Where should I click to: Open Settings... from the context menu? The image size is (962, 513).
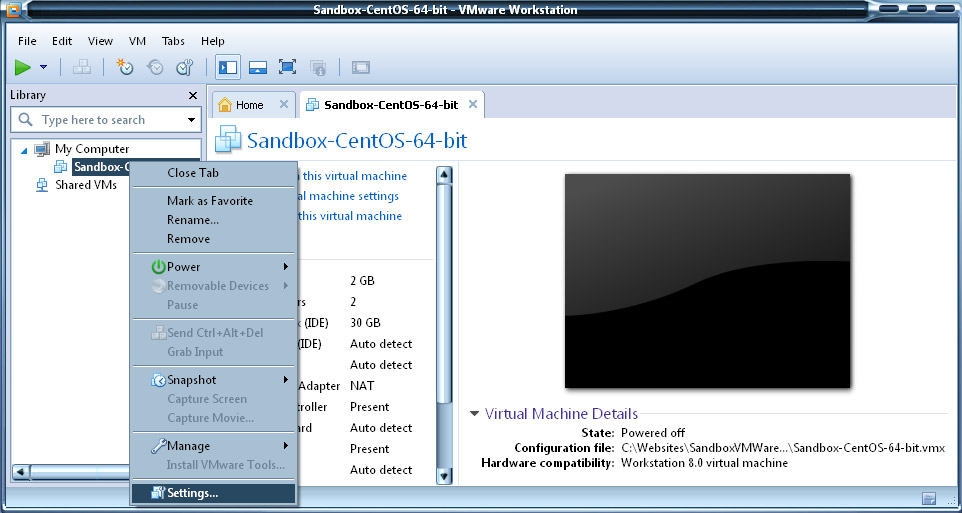coord(214,493)
